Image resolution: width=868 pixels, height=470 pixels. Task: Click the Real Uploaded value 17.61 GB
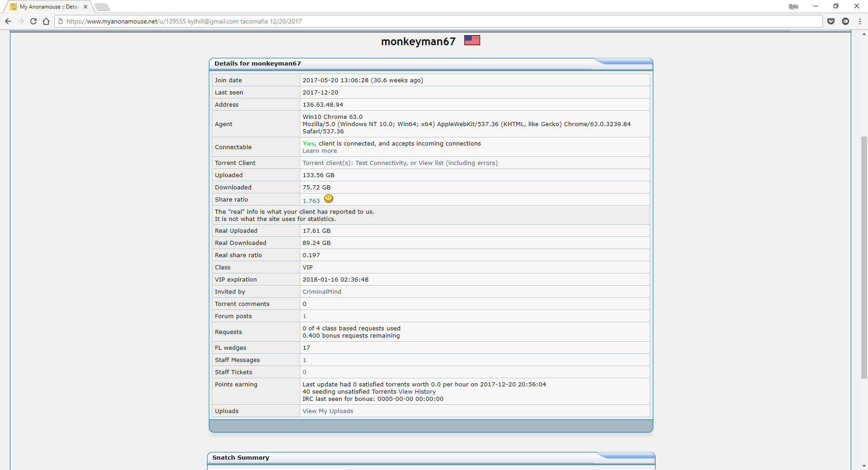[316, 231]
